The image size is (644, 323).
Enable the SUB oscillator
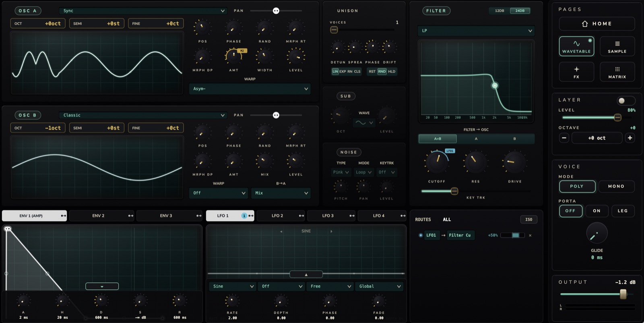(346, 96)
